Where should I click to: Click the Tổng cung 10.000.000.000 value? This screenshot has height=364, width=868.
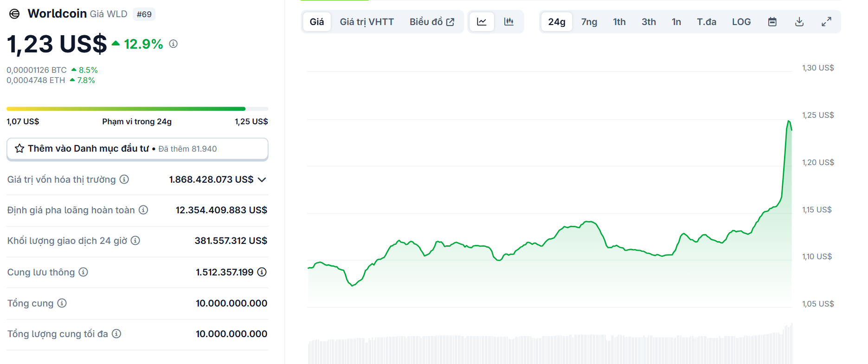(x=231, y=303)
